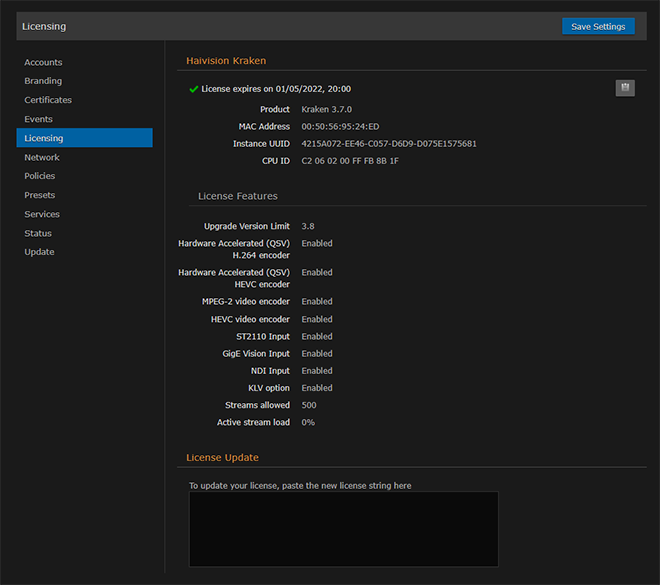Click the Instance UUID value text
The width and height of the screenshot is (660, 585).
click(388, 144)
